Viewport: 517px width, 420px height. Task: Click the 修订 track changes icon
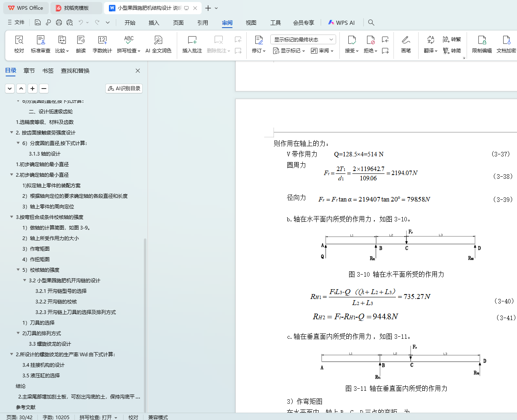click(259, 40)
